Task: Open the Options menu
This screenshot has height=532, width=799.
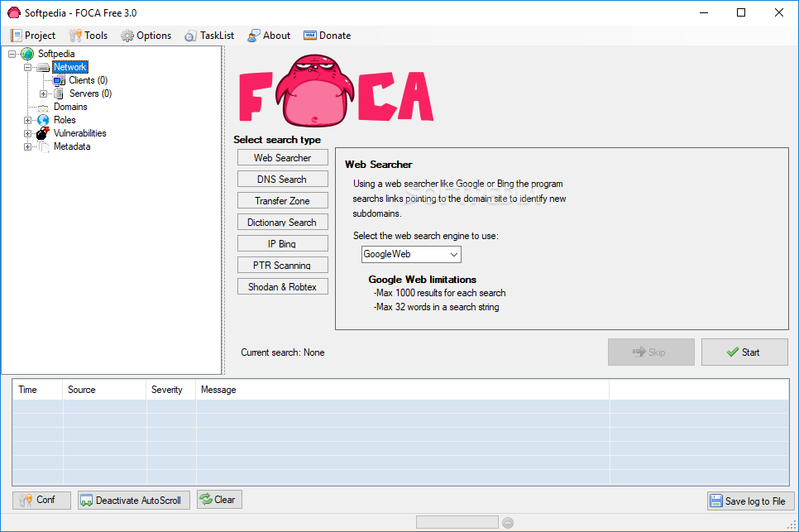Action: coord(146,36)
